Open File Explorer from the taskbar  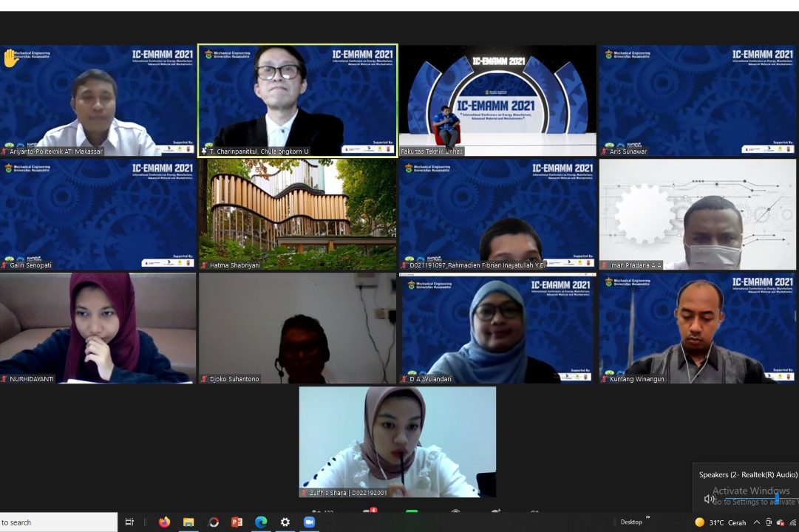point(188,522)
